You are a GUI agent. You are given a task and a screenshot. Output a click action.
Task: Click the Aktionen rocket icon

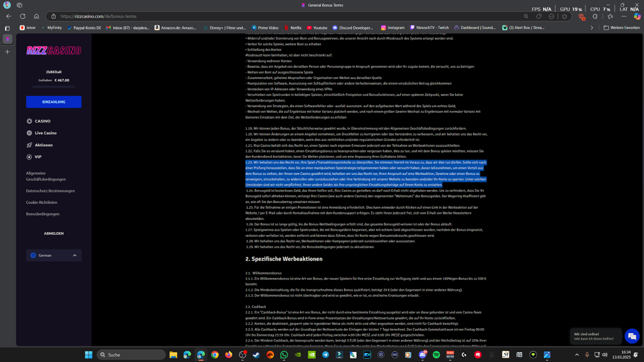tap(29, 145)
